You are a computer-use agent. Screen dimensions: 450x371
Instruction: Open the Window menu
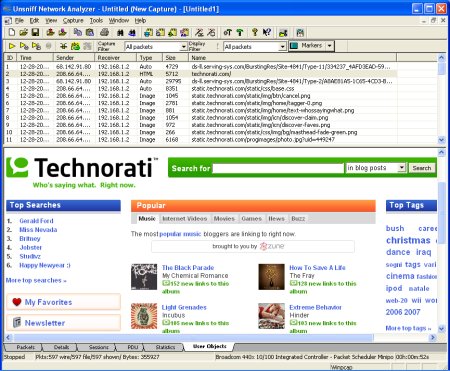pos(119,21)
